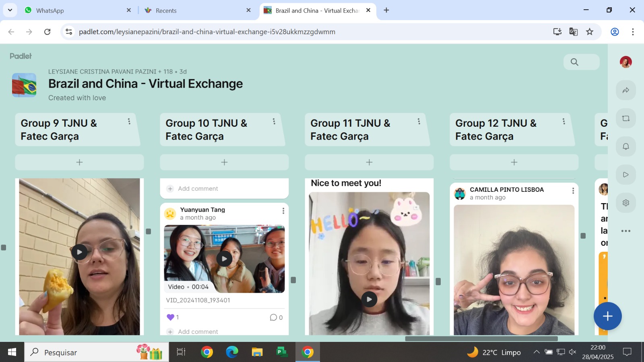The height and width of the screenshot is (362, 644).
Task: Click Add comment under Yuanyuan Tang's video
Action: [x=198, y=331]
